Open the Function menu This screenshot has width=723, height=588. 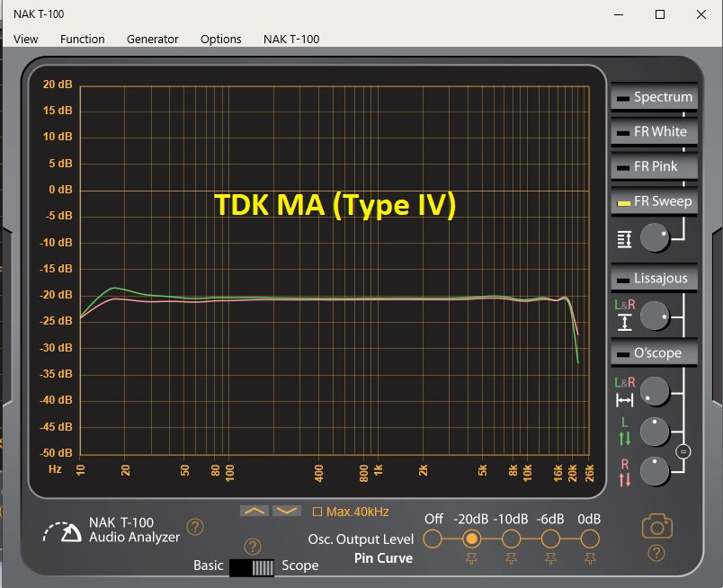tap(82, 40)
